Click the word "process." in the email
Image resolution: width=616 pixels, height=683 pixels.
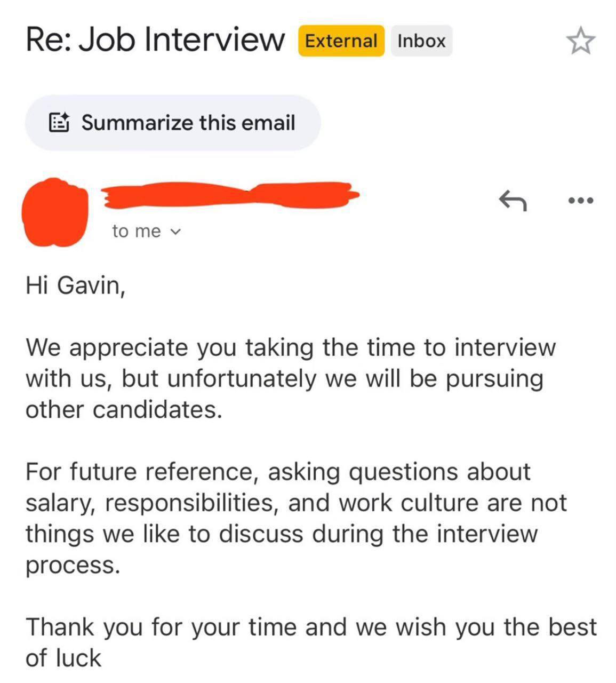(x=73, y=565)
